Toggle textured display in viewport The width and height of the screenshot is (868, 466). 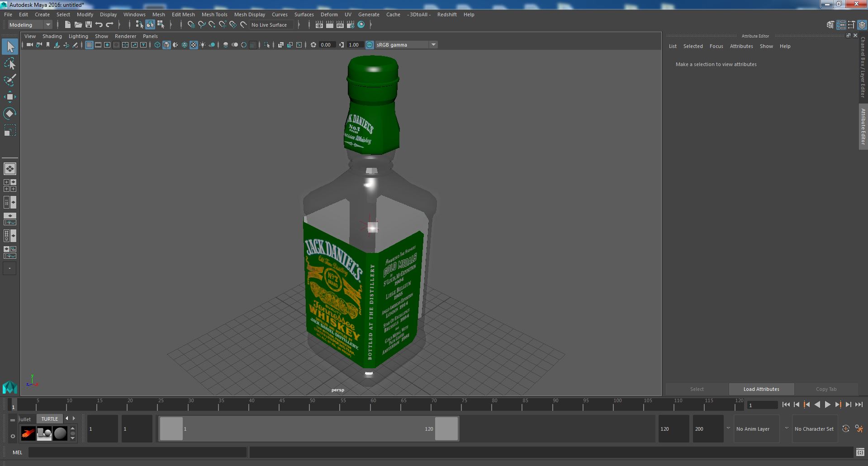coord(194,45)
